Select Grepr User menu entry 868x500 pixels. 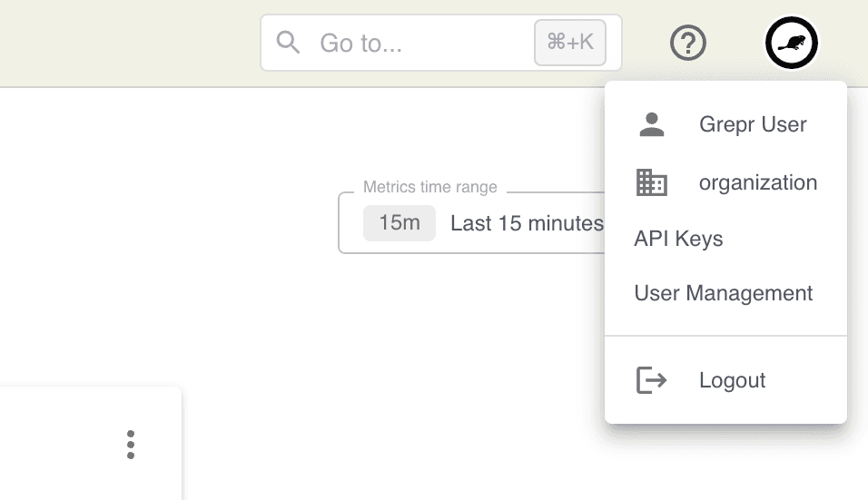[725, 124]
